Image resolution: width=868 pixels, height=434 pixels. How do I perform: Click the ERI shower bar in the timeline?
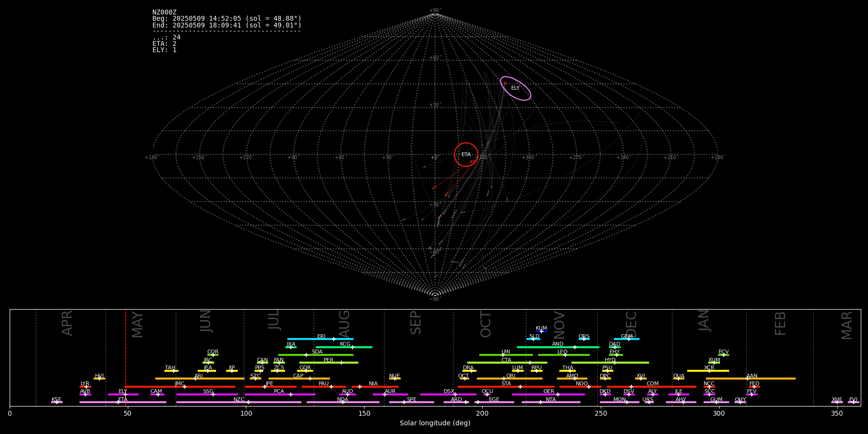pyautogui.click(x=320, y=339)
